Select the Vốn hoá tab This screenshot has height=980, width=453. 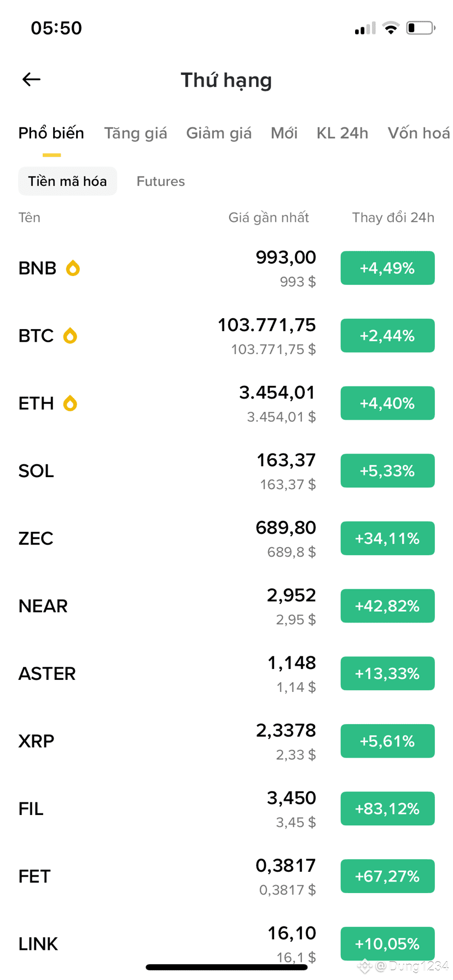[419, 133]
